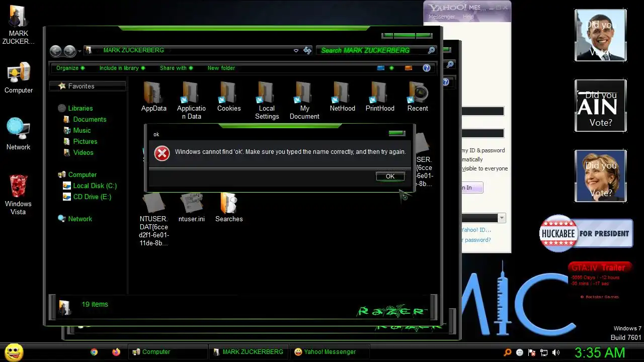Change view using the views icon
Image resolution: width=644 pixels, height=362 pixels.
(381, 68)
